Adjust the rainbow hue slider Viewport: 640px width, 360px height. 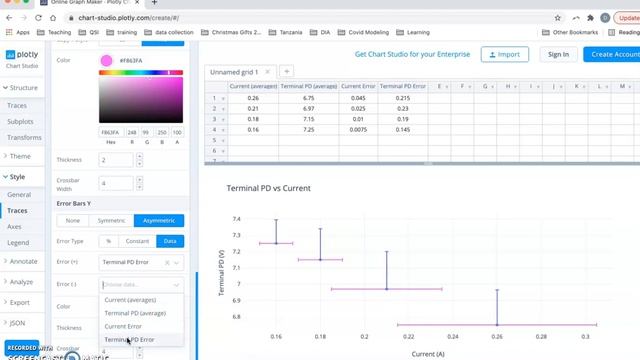pyautogui.click(x=141, y=72)
